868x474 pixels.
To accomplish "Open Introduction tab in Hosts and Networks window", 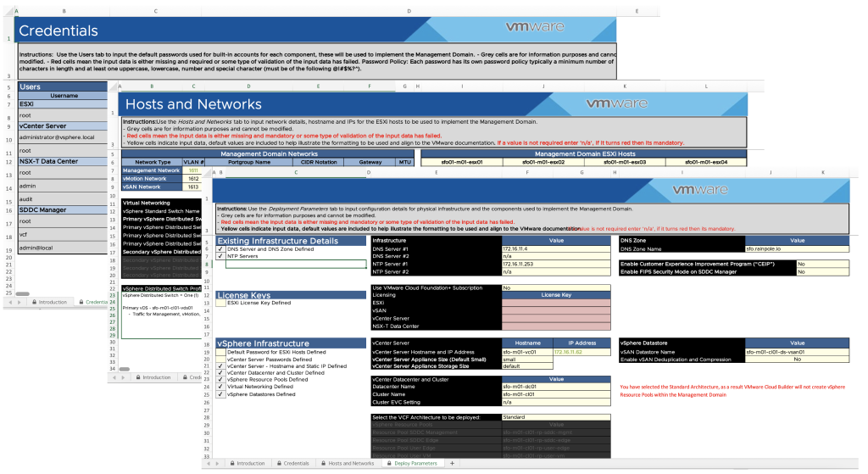I will 153,377.
